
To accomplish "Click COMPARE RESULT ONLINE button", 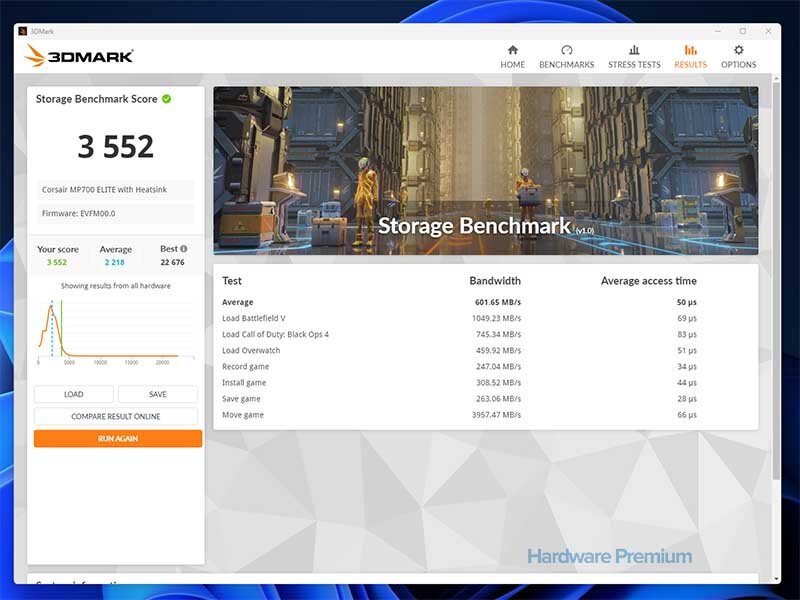I will point(116,416).
